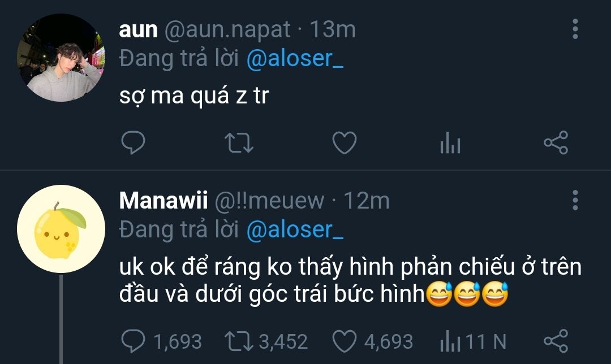
Task: Reply to aun's tweet
Action: (134, 143)
